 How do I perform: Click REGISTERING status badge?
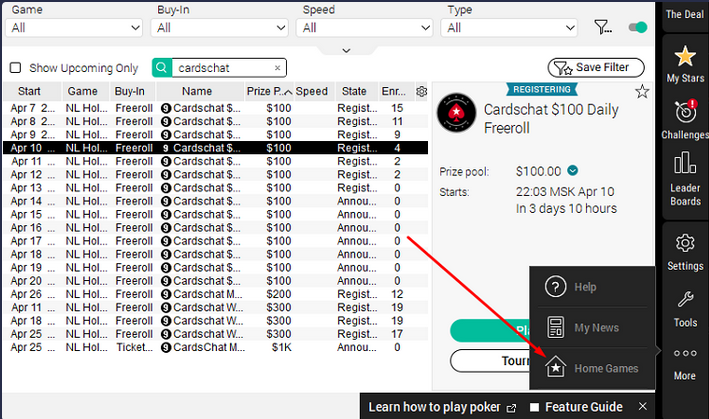coord(542,89)
